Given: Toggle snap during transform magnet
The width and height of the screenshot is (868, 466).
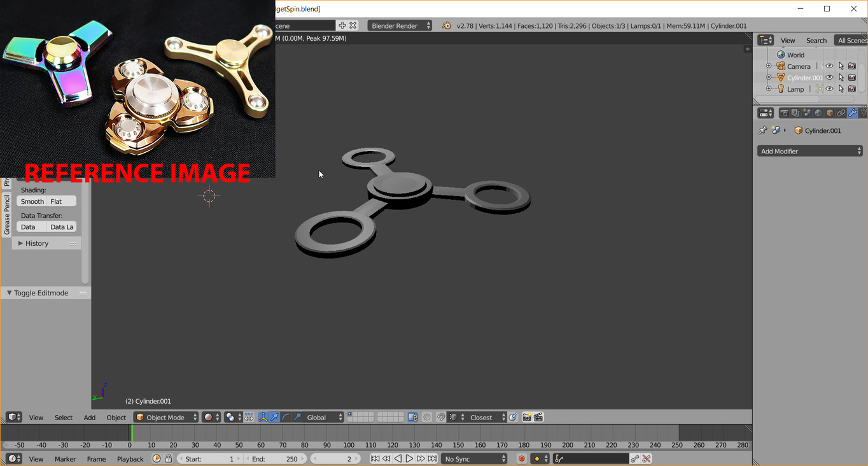Looking at the screenshot, I should pyautogui.click(x=441, y=418).
